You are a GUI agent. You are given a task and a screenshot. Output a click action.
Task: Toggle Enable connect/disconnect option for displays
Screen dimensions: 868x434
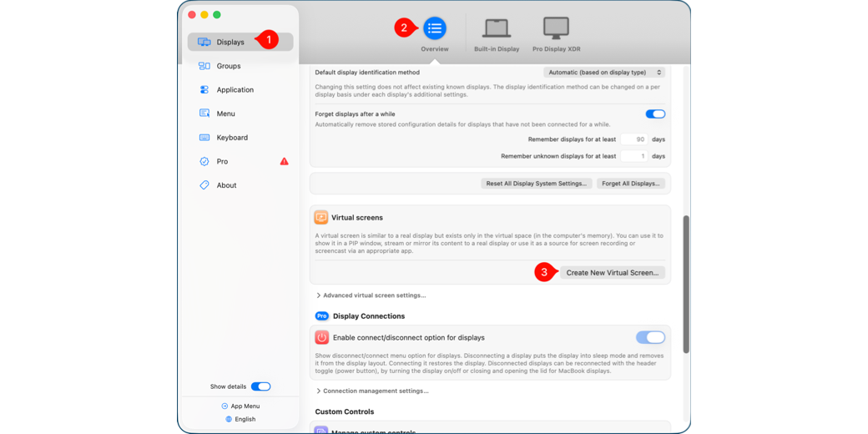click(x=650, y=338)
